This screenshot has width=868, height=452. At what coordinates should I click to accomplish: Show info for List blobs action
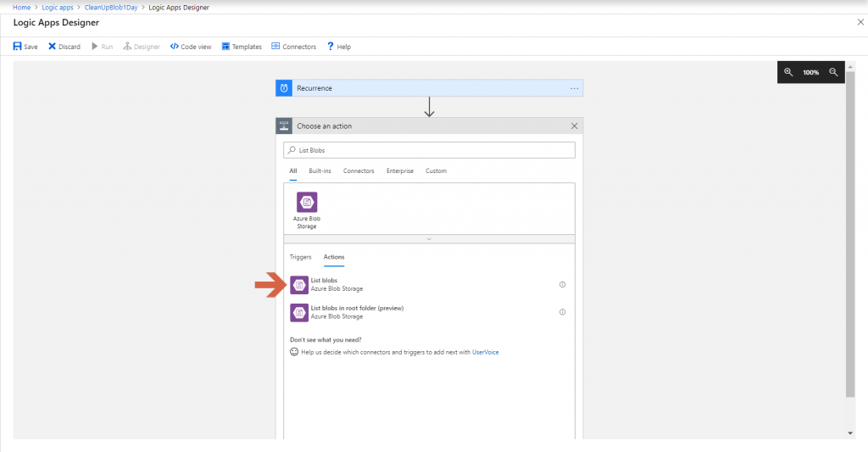point(562,285)
